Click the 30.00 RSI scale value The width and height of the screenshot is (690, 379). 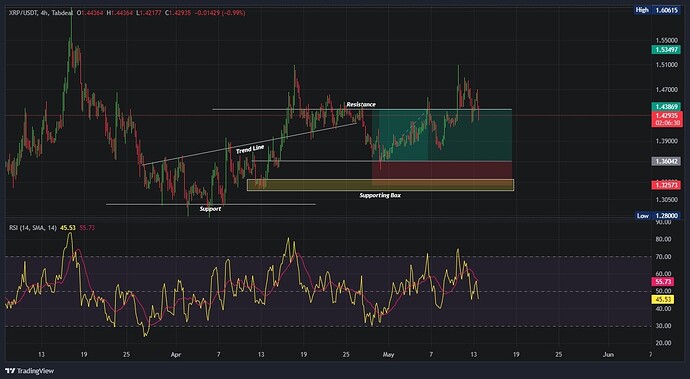663,326
